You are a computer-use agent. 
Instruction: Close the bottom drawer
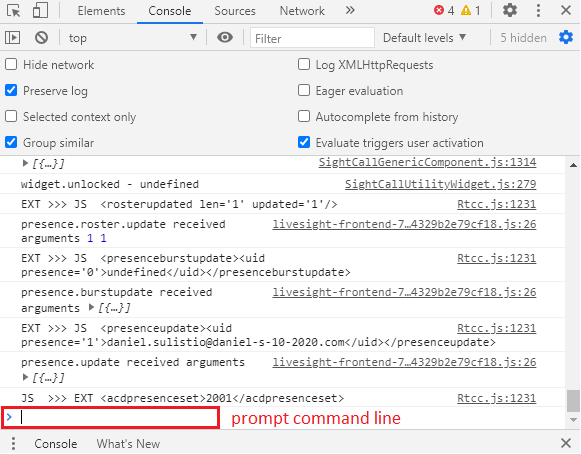(x=566, y=443)
